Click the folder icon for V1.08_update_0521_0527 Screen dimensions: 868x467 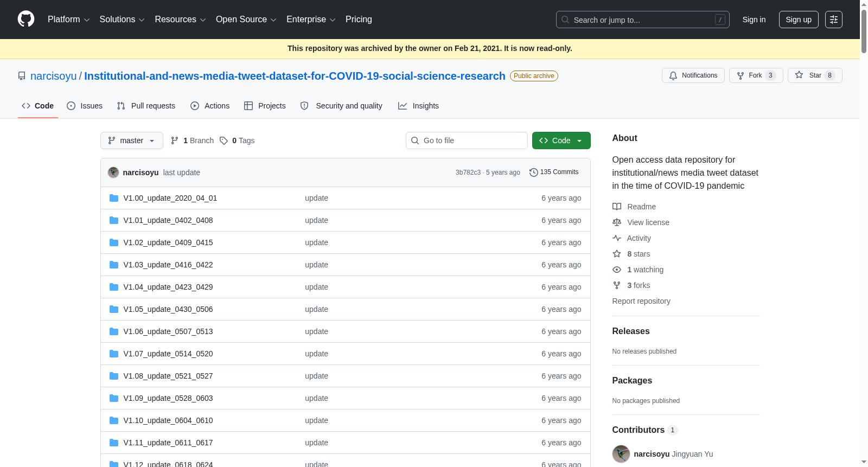tap(114, 376)
